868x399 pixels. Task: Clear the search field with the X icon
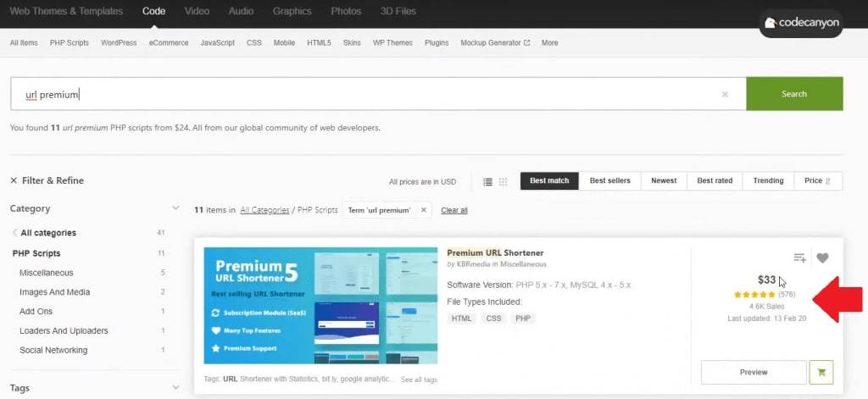(725, 95)
